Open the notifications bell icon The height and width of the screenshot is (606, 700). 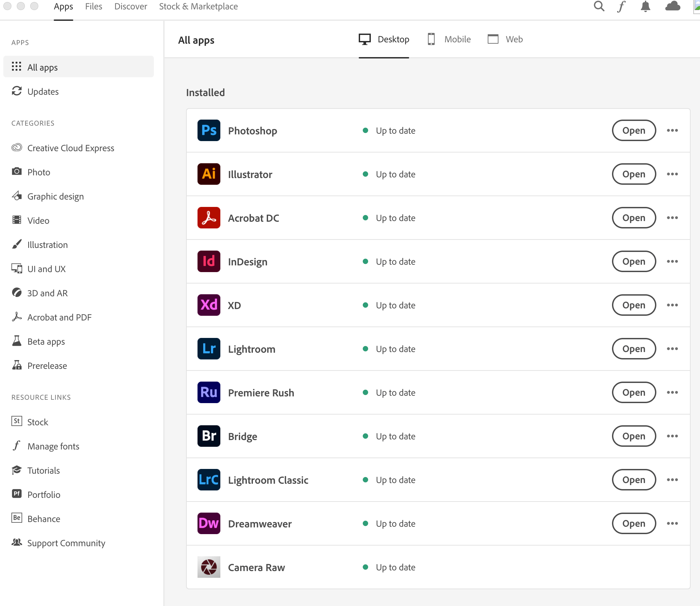pyautogui.click(x=645, y=6)
